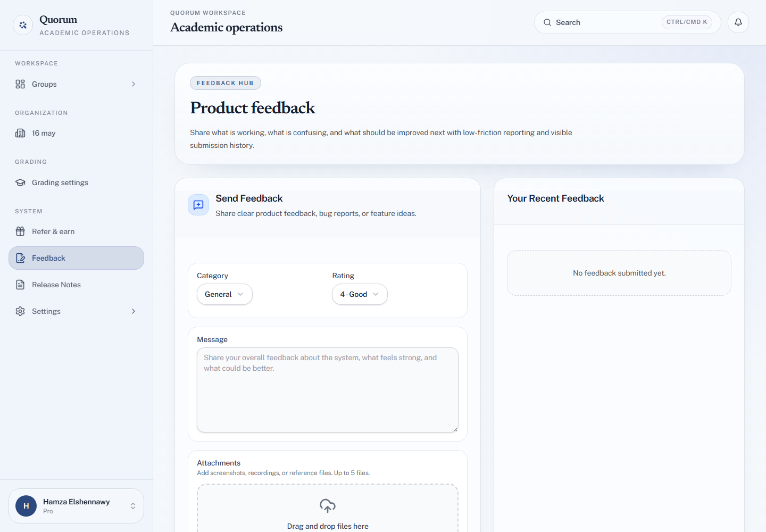Open Release Notes
The height and width of the screenshot is (532, 766).
(x=76, y=285)
